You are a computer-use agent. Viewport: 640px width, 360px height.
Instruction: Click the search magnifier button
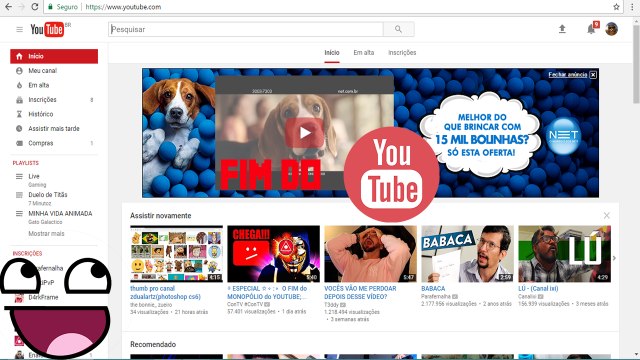398,29
